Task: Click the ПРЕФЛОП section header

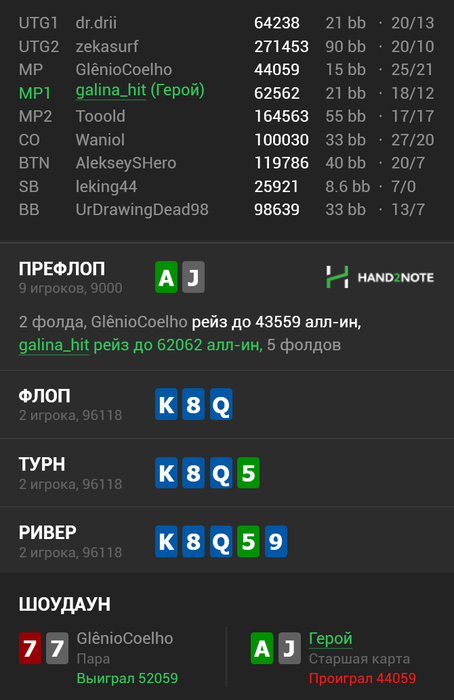Action: pyautogui.click(x=62, y=269)
